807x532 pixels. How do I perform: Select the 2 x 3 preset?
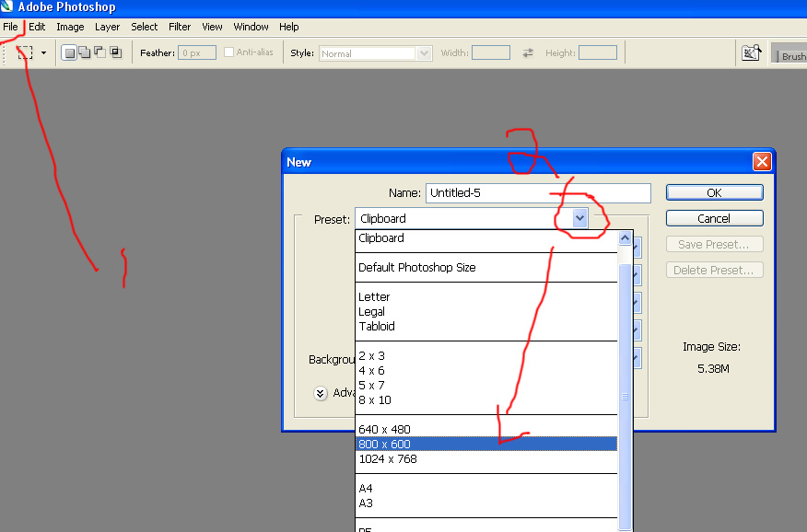coord(486,355)
